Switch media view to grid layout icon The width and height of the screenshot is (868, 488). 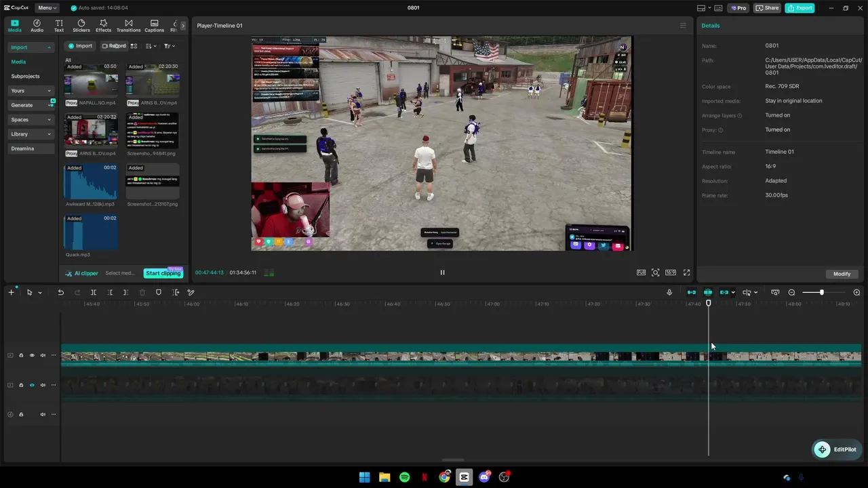coord(134,46)
